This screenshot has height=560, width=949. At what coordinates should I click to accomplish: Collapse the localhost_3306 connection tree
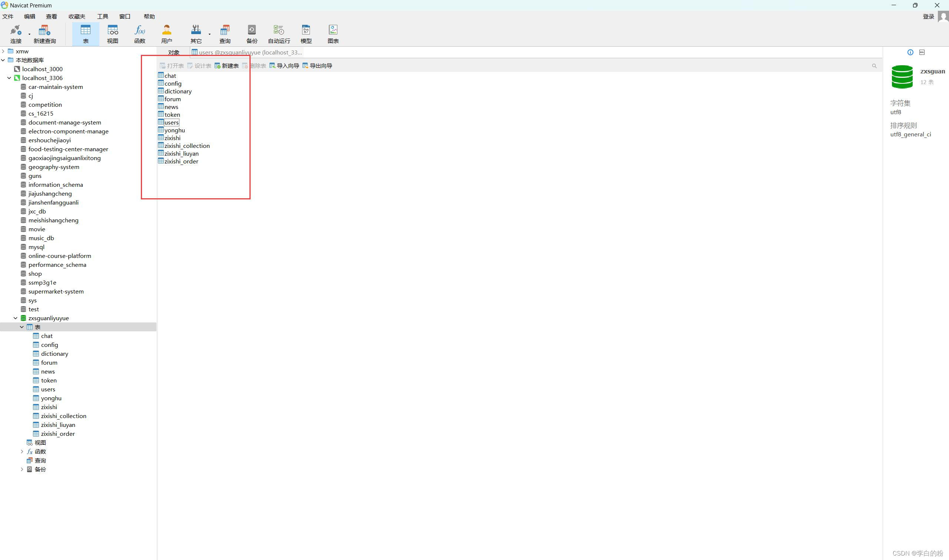(x=9, y=78)
